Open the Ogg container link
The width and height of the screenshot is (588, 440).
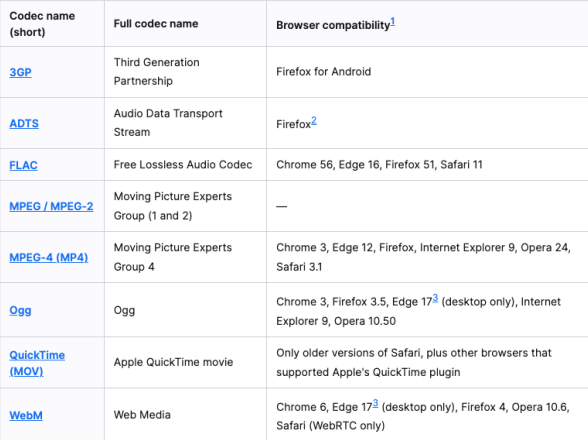point(20,311)
